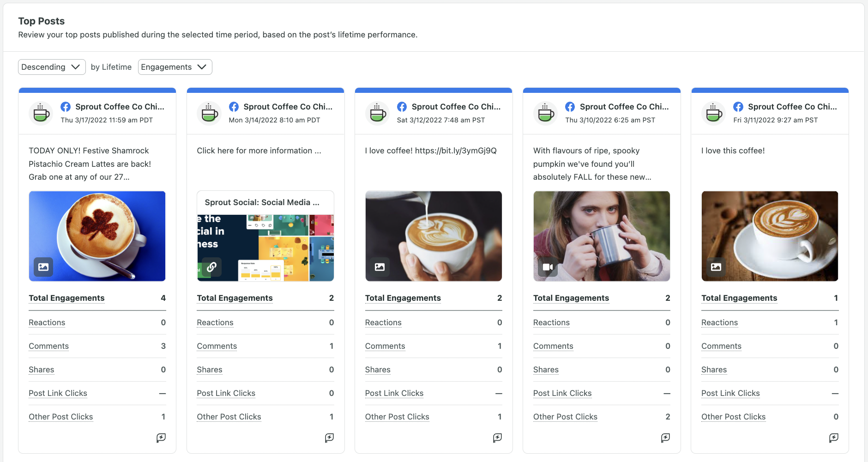The image size is (868, 462).
Task: Click message icon on the pumpkin video post
Action: coord(665,438)
